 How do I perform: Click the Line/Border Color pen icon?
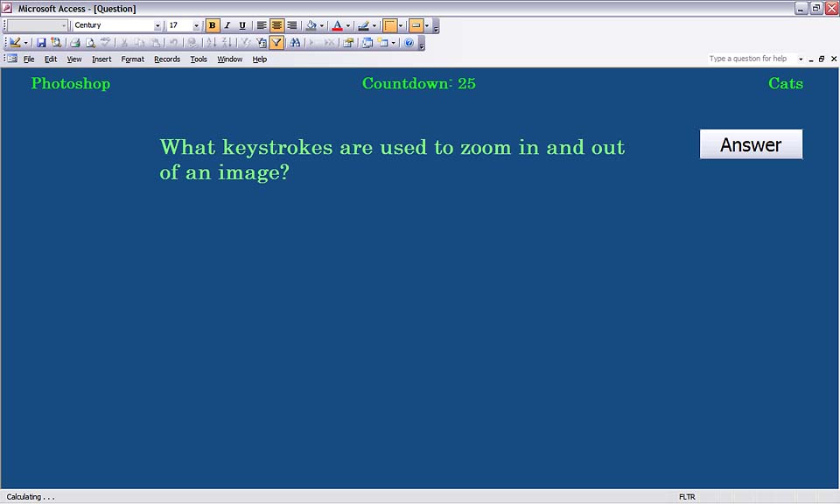[363, 25]
